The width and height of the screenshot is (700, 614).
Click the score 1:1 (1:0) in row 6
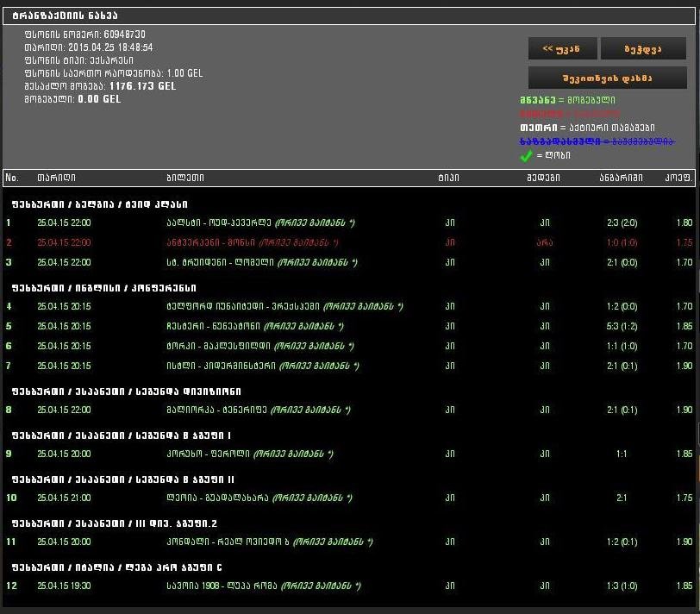pos(622,346)
